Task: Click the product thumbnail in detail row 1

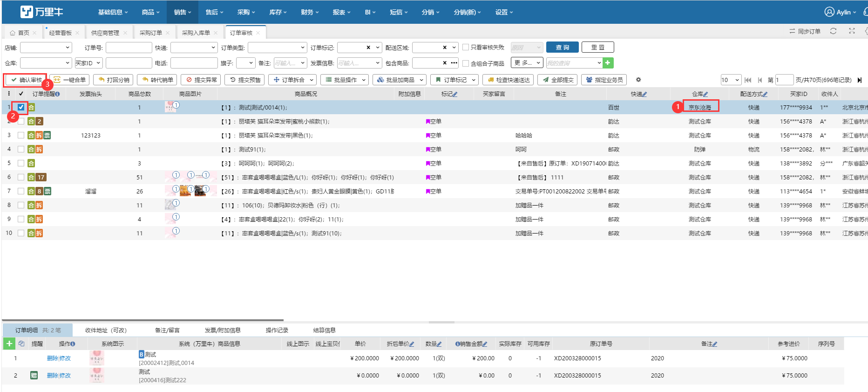Action: (x=97, y=358)
